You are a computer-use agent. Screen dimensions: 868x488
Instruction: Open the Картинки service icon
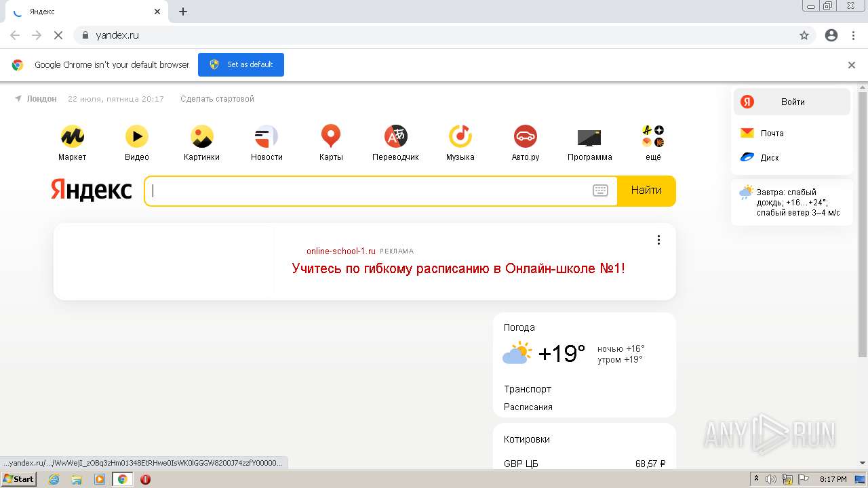tap(201, 136)
